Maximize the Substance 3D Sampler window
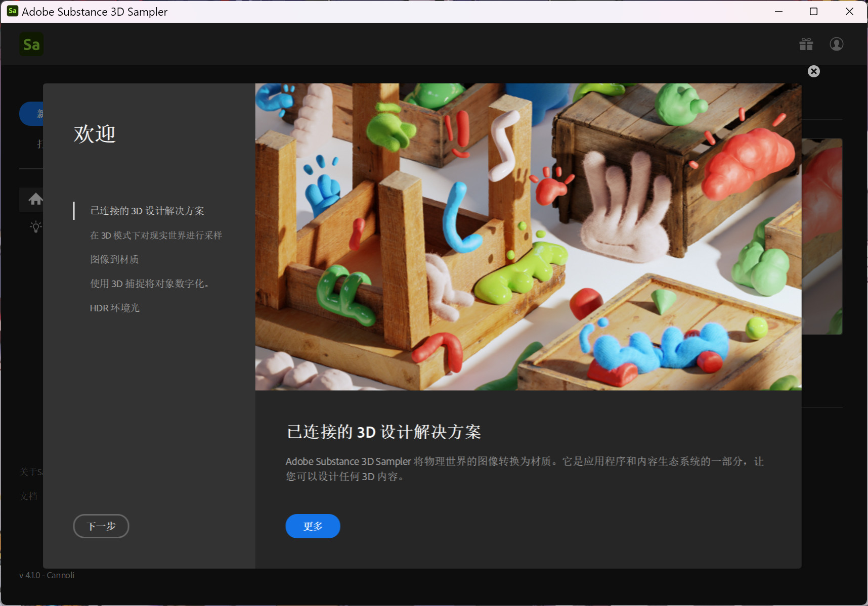Image resolution: width=868 pixels, height=606 pixels. (813, 11)
